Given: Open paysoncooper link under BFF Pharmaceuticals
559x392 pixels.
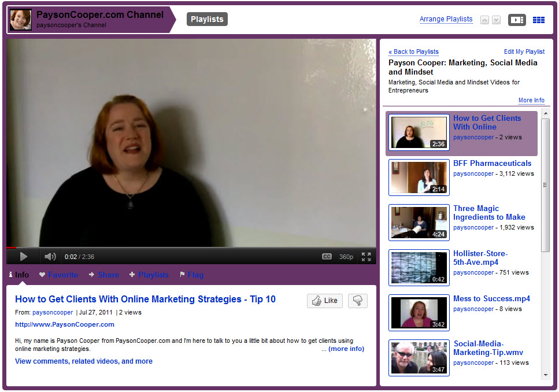Looking at the screenshot, I should pos(473,173).
